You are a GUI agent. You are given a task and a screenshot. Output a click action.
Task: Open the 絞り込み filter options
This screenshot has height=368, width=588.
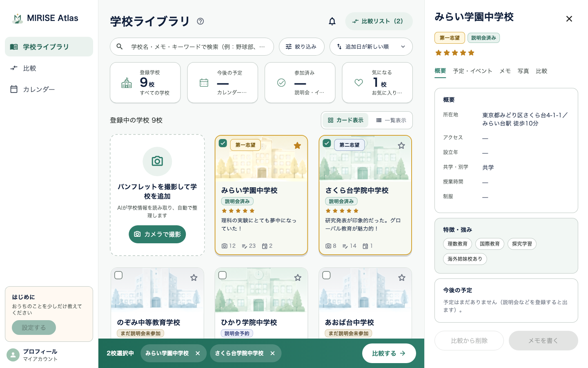pyautogui.click(x=302, y=47)
